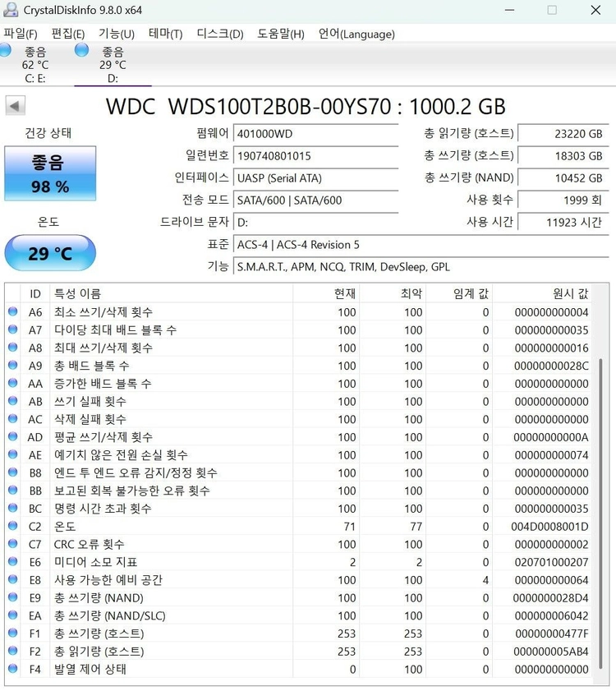Click status orb for E9 총 쓰기량 (NAND)
The image size is (616, 691).
(x=13, y=597)
